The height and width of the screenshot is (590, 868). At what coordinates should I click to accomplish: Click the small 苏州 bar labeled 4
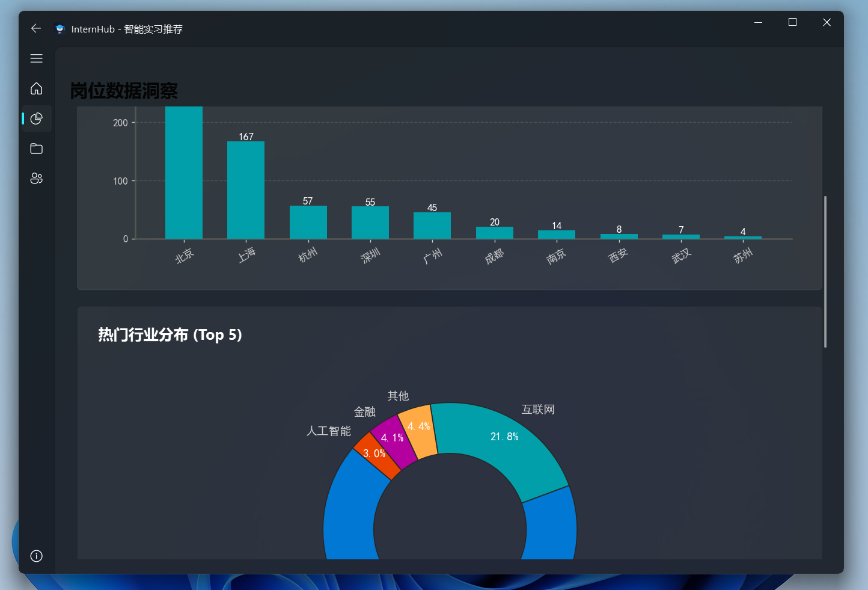(742, 236)
